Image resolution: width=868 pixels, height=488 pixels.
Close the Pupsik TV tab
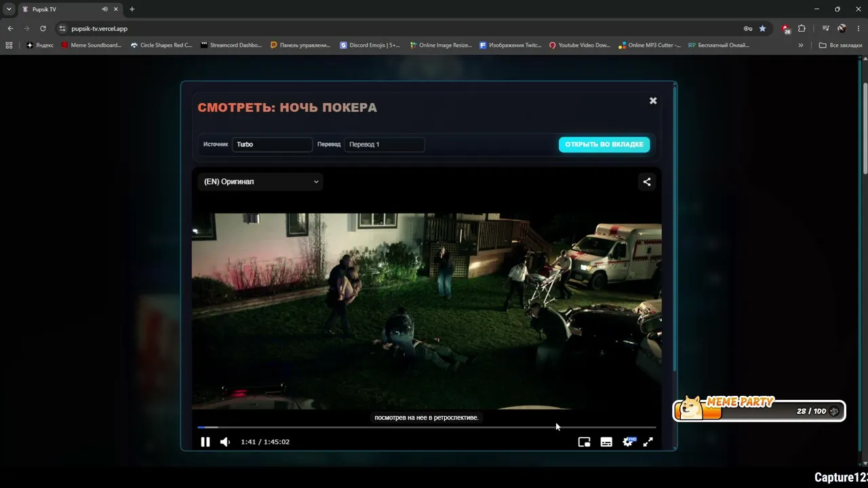click(x=116, y=9)
